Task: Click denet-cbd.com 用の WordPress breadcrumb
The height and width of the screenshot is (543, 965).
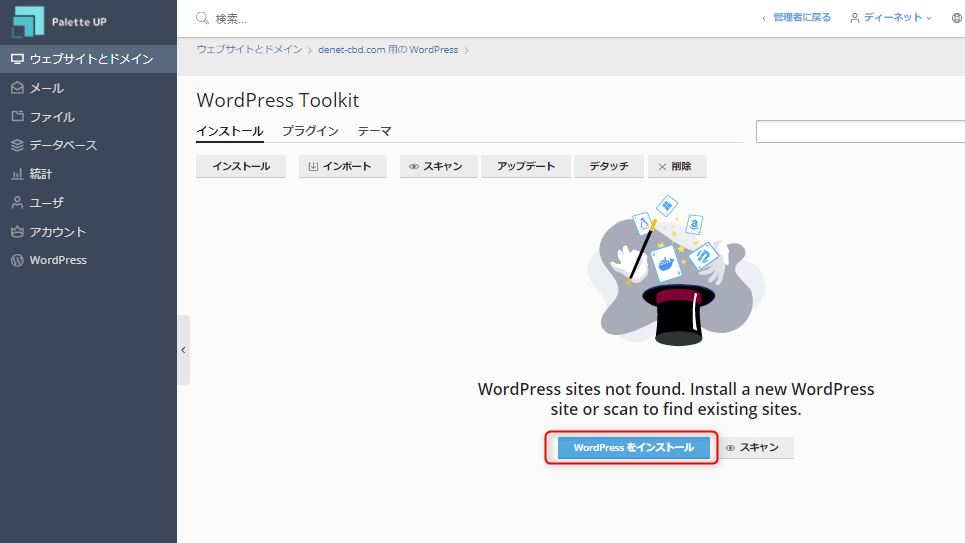Action: (388, 49)
